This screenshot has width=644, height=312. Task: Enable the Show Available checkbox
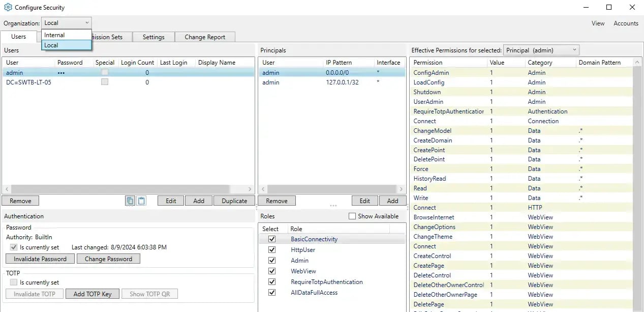352,216
